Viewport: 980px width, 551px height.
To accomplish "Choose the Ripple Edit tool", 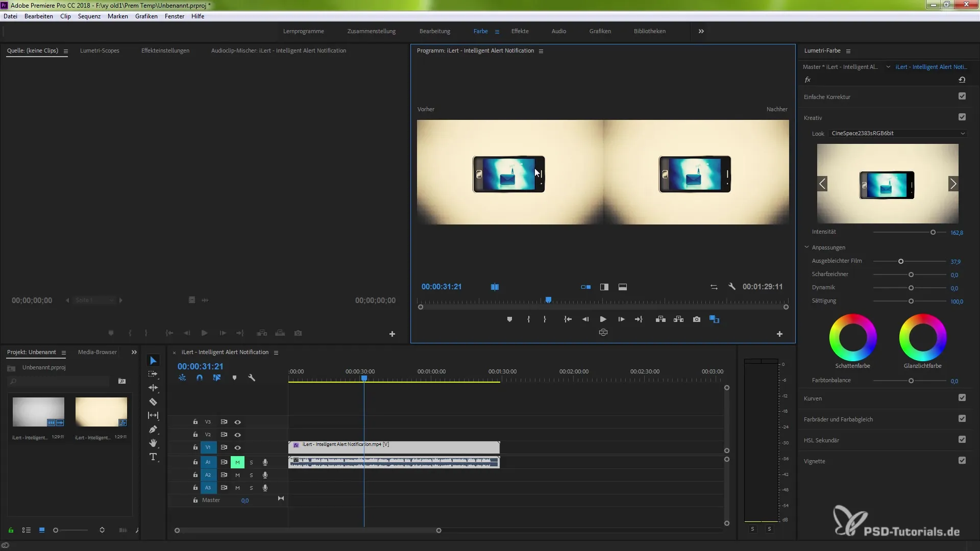I will coord(153,388).
